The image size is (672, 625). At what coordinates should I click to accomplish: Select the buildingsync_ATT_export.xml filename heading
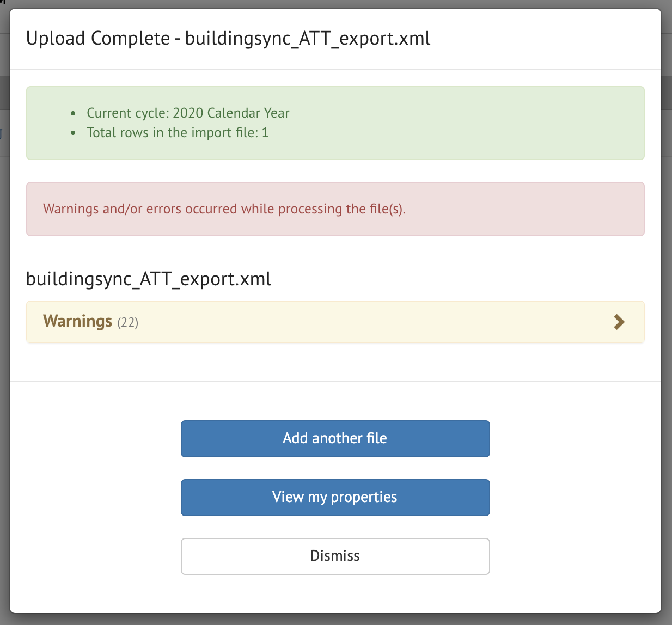pos(149,279)
